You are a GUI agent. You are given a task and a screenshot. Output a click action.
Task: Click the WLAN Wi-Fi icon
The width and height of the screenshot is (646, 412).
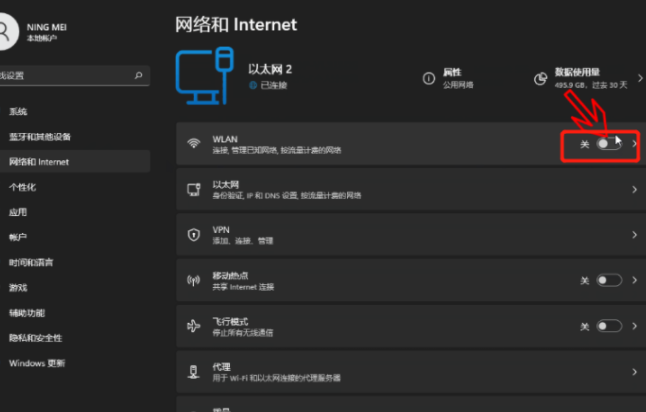coord(193,144)
